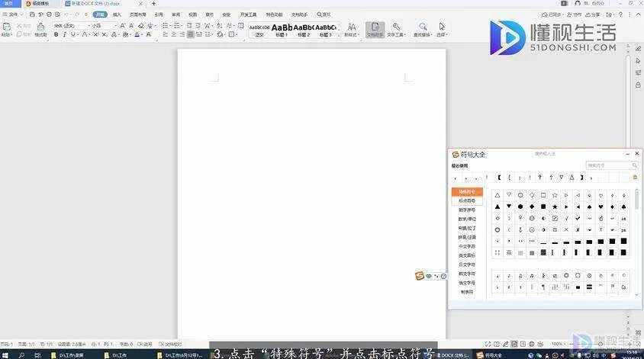Insert the solid star symbol
This screenshot has height=359, width=644.
(555, 207)
